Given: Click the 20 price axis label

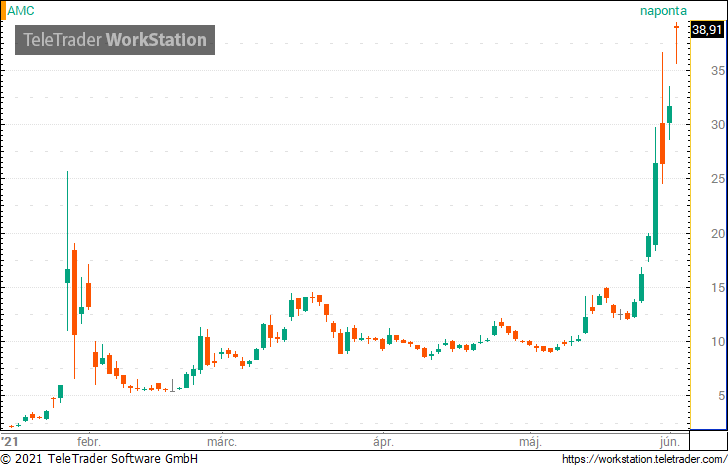Looking at the screenshot, I should (718, 234).
